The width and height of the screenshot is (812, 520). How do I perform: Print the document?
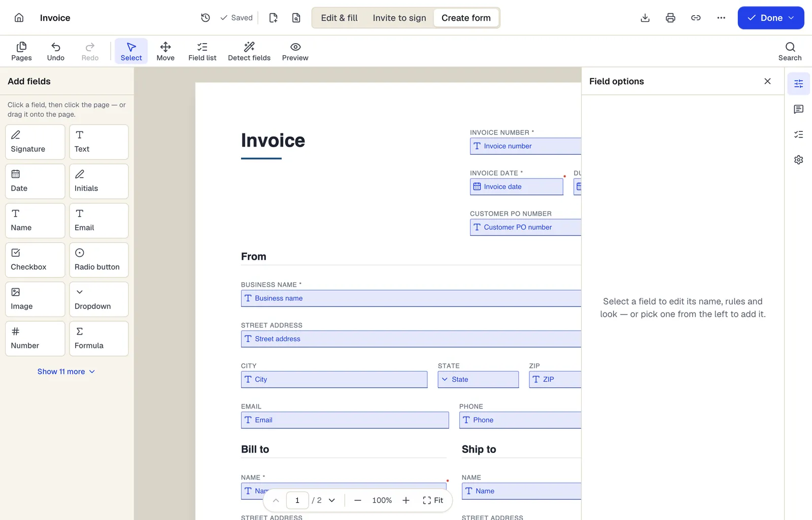670,18
